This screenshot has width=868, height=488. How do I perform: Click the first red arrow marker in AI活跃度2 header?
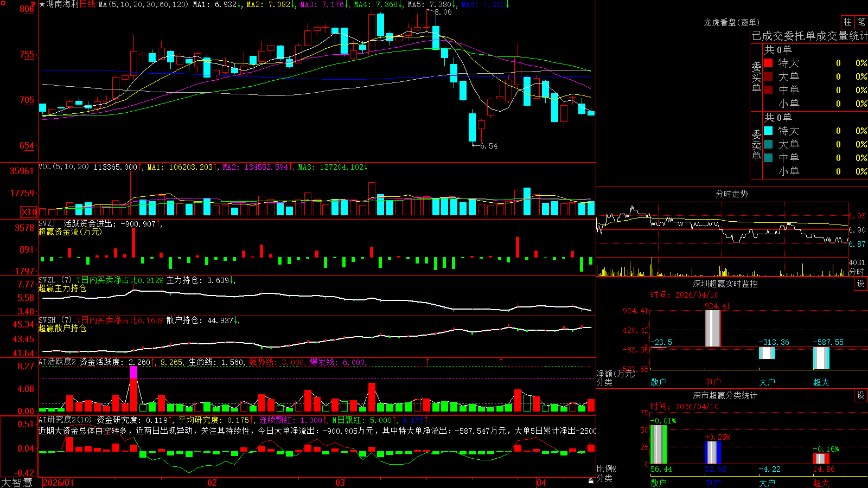(428, 361)
